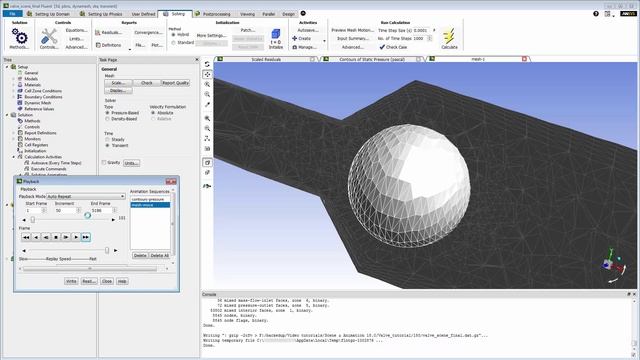This screenshot has width=640, height=360.
Task: Open the Manage activities option
Action: (304, 47)
